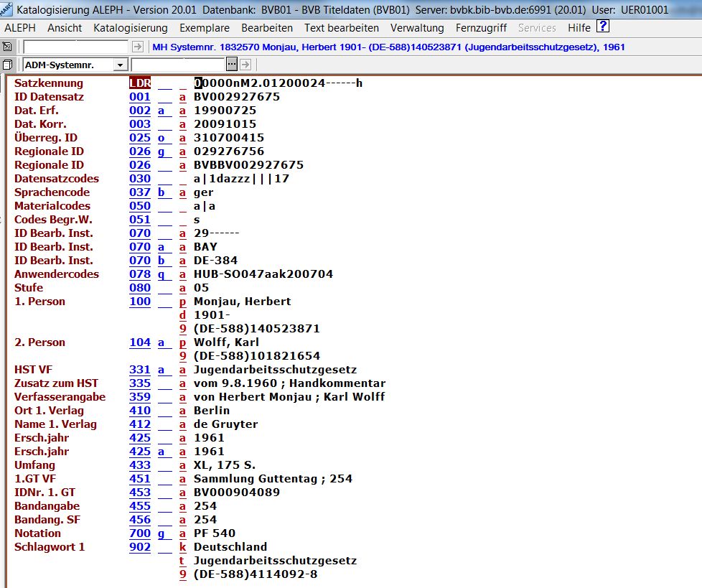
Task: Click the highlighted LDR tag
Action: (x=140, y=83)
